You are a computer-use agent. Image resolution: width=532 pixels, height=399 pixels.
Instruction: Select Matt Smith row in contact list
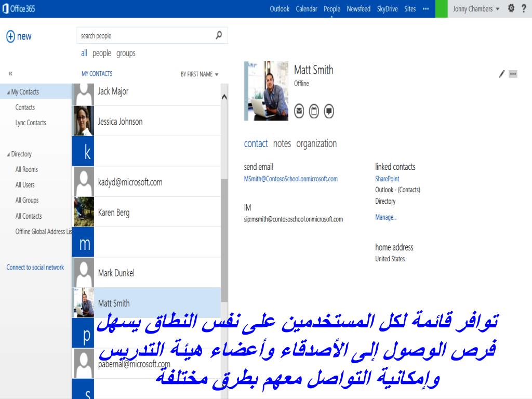(x=147, y=303)
